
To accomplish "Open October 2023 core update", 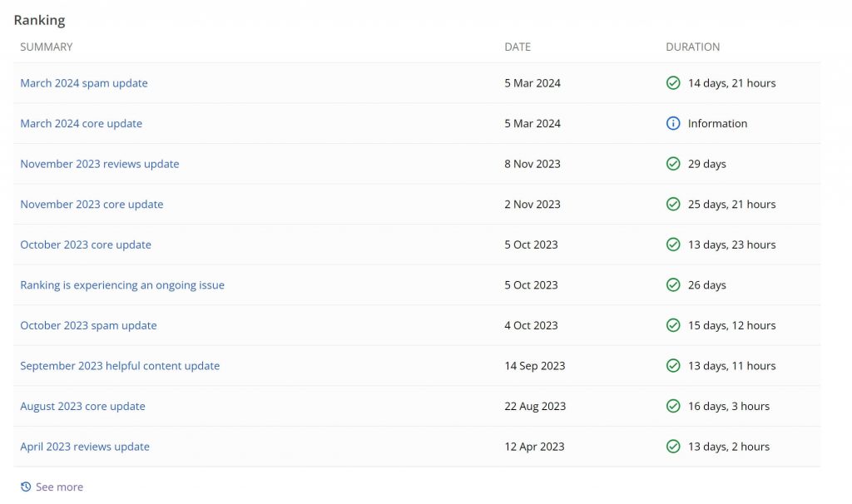I will 86,245.
